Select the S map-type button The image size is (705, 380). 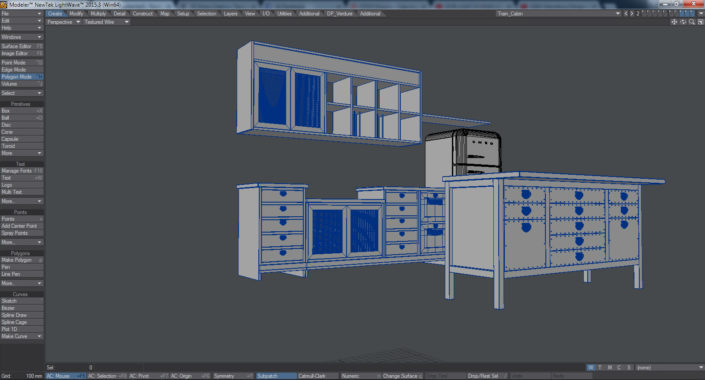click(x=629, y=367)
